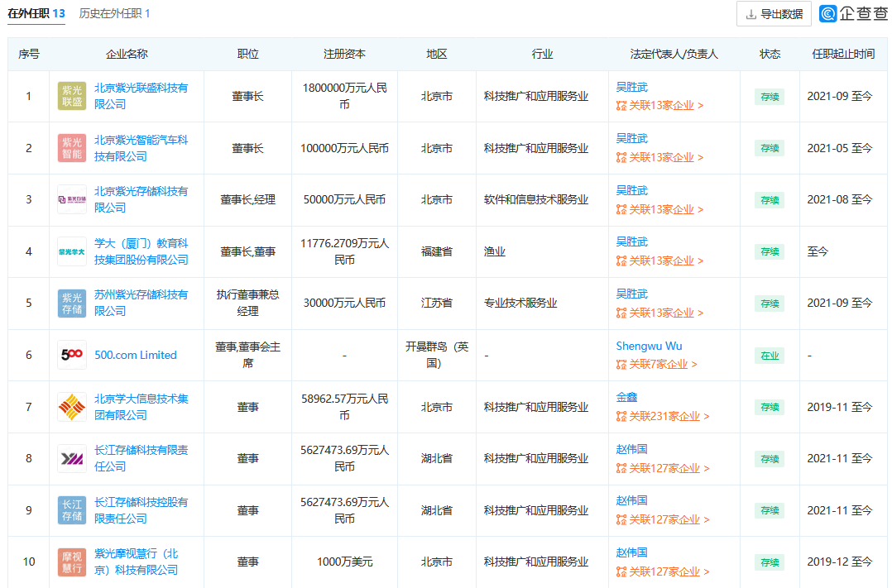
Task: Expand 关联13家企业 in row 1
Action: coord(660,105)
